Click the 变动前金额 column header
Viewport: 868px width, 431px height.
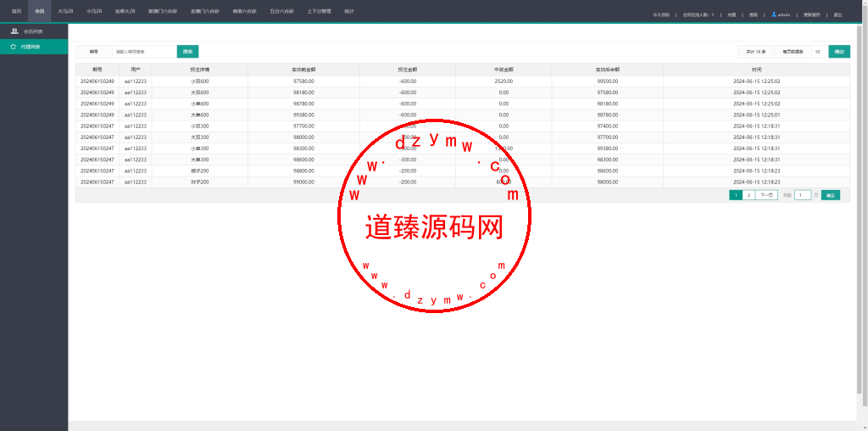point(304,70)
